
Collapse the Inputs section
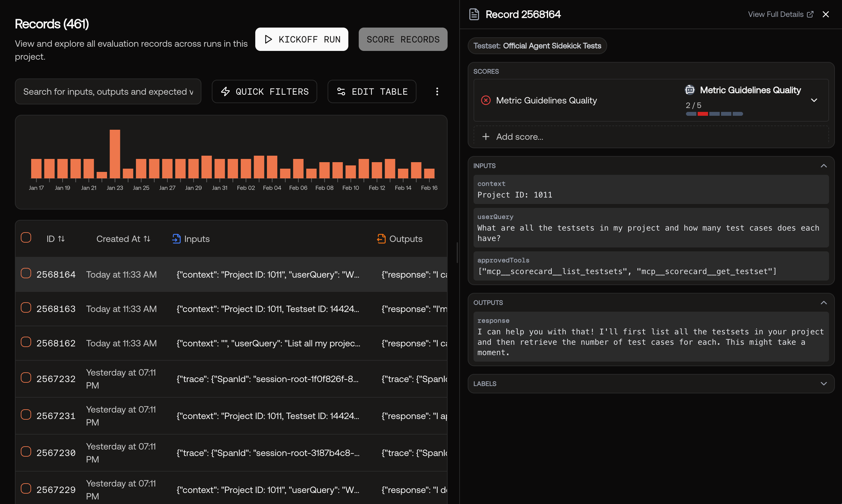(x=824, y=166)
